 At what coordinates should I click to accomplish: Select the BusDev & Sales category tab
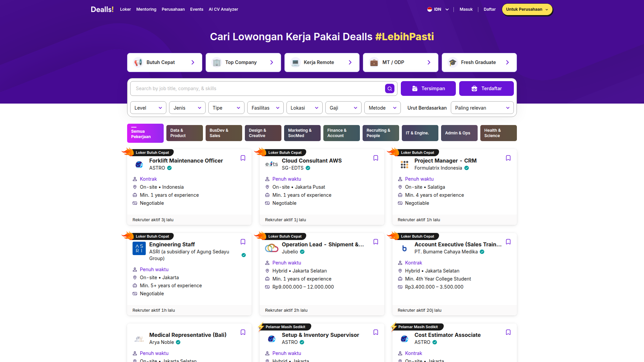click(x=224, y=133)
